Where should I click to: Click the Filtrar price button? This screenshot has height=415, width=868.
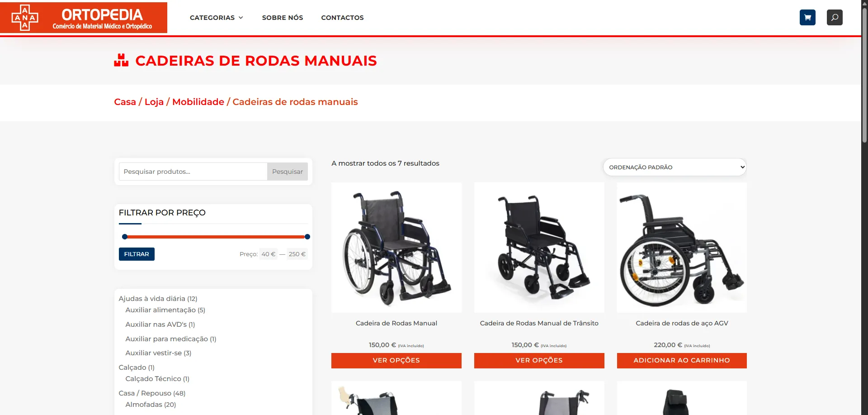coord(137,254)
